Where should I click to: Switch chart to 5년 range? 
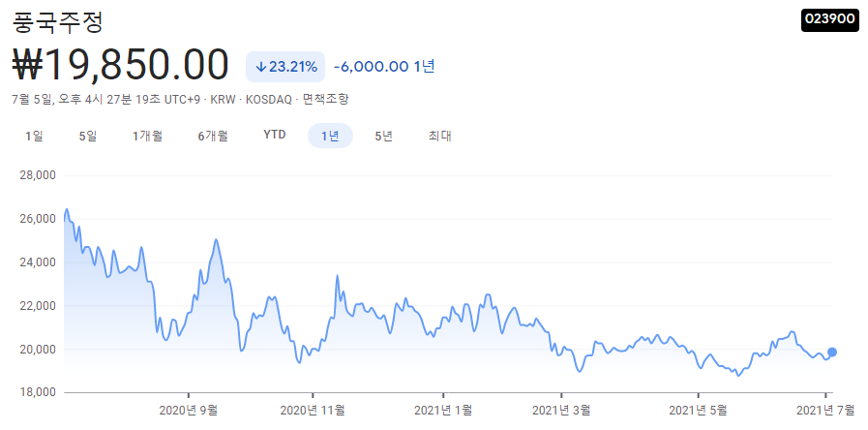point(383,136)
